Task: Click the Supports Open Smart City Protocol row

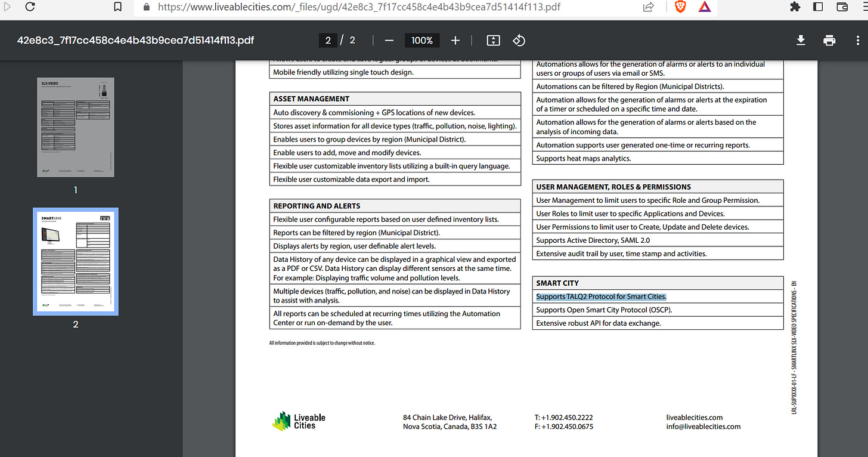Action: (658, 310)
